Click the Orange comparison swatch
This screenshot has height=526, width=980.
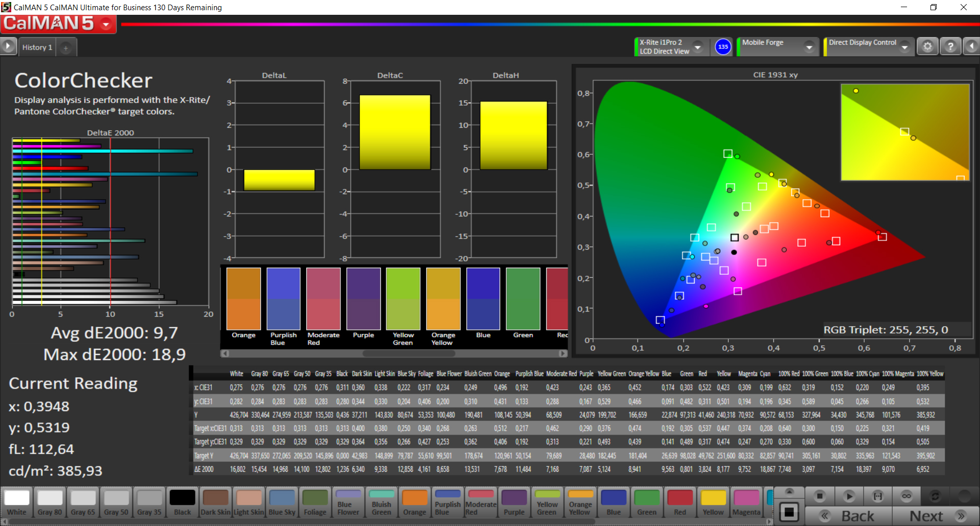coord(243,299)
